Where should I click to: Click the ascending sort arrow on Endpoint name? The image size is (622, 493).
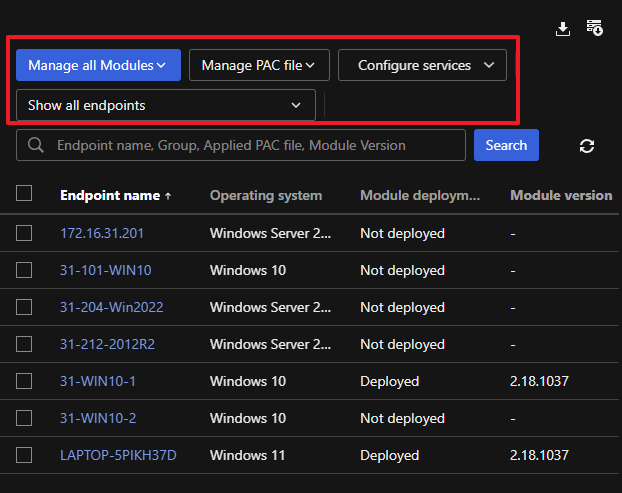coord(168,196)
